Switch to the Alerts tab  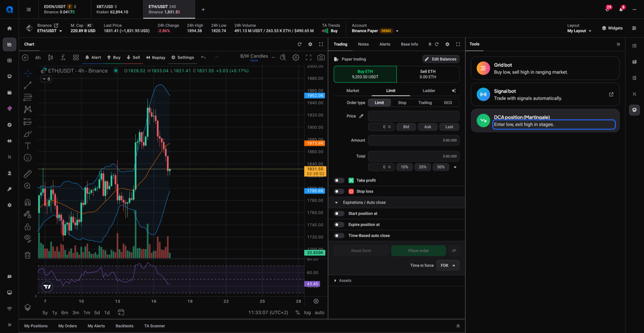[385, 44]
